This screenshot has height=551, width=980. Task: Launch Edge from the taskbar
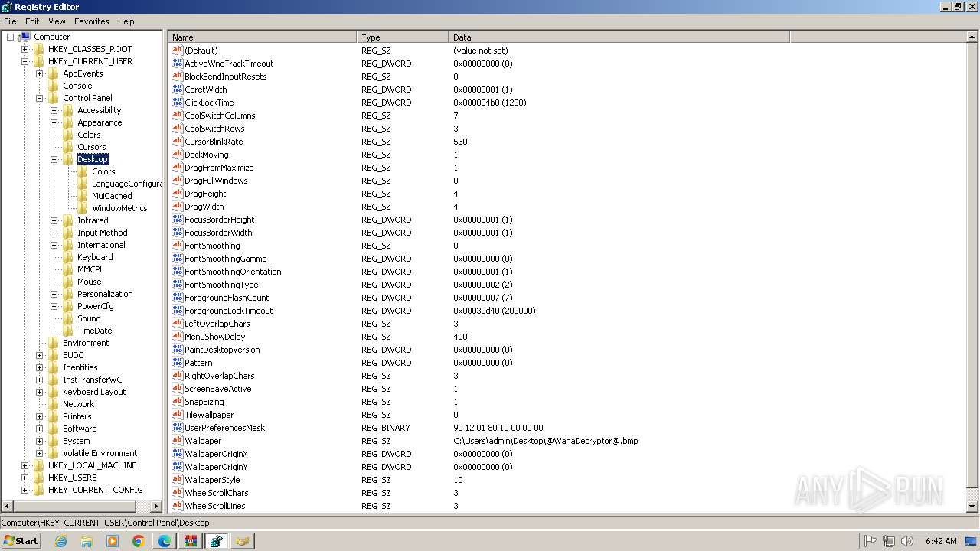165,541
